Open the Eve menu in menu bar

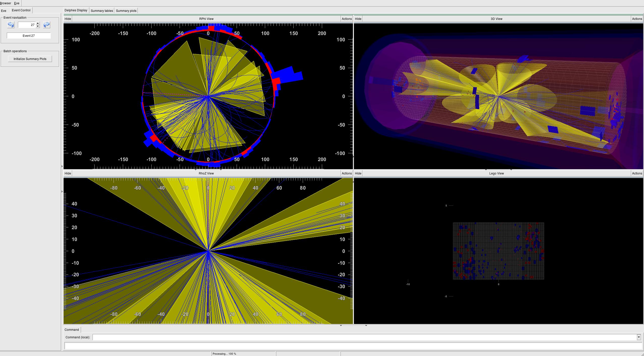(17, 3)
